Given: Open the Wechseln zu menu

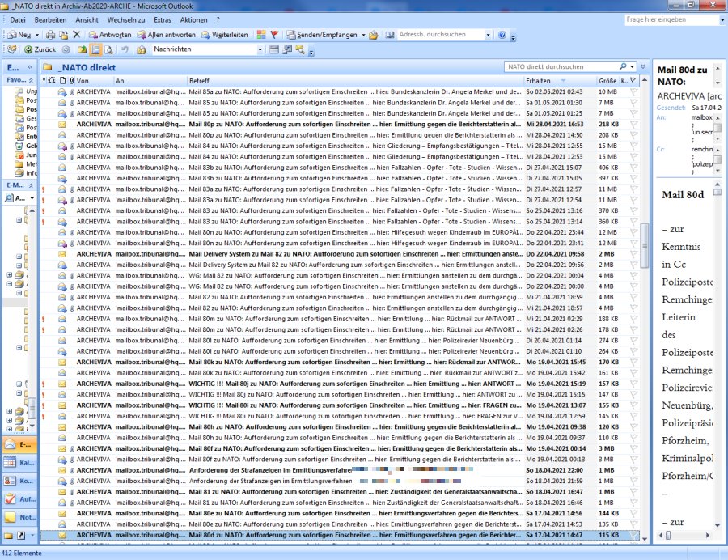Looking at the screenshot, I should [x=126, y=20].
